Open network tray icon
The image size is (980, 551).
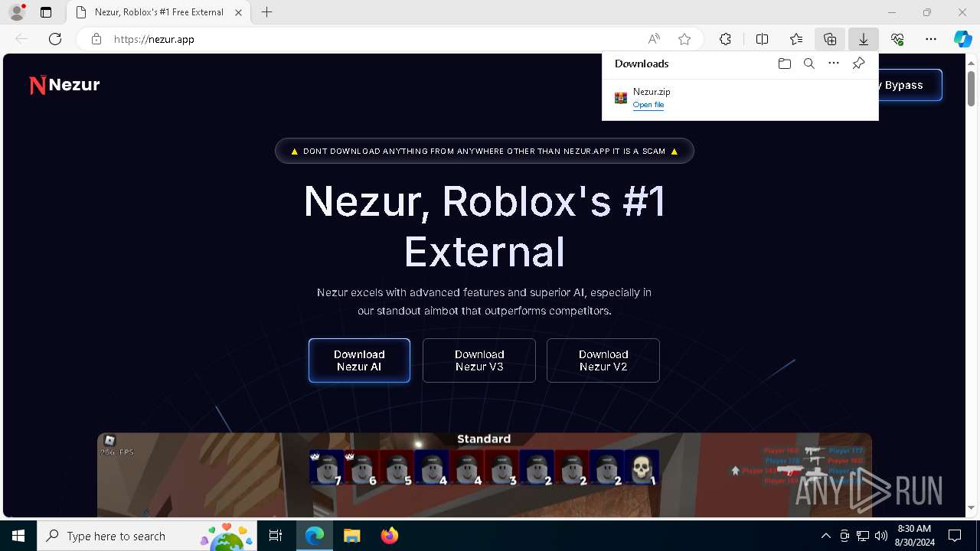(x=863, y=536)
